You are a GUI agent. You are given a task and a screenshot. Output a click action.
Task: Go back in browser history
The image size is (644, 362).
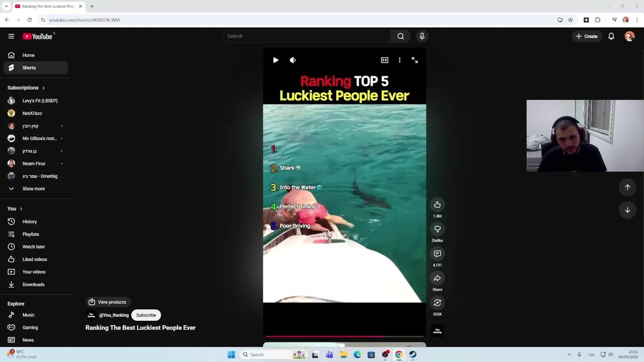click(7, 20)
